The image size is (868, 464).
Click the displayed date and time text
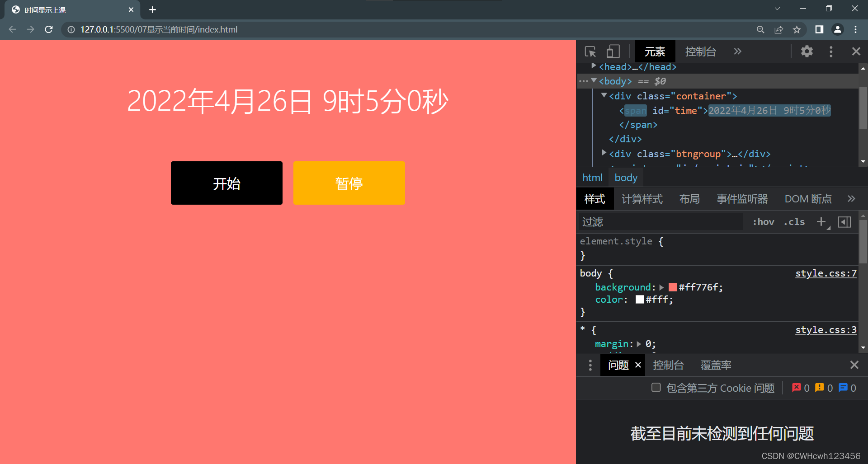[x=288, y=101]
